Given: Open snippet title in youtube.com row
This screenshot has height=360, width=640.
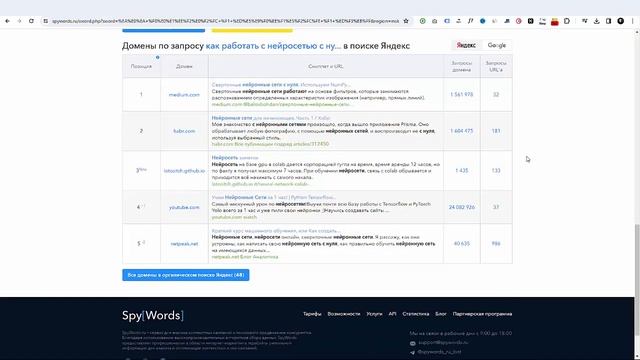Looking at the screenshot, I should point(273,197).
